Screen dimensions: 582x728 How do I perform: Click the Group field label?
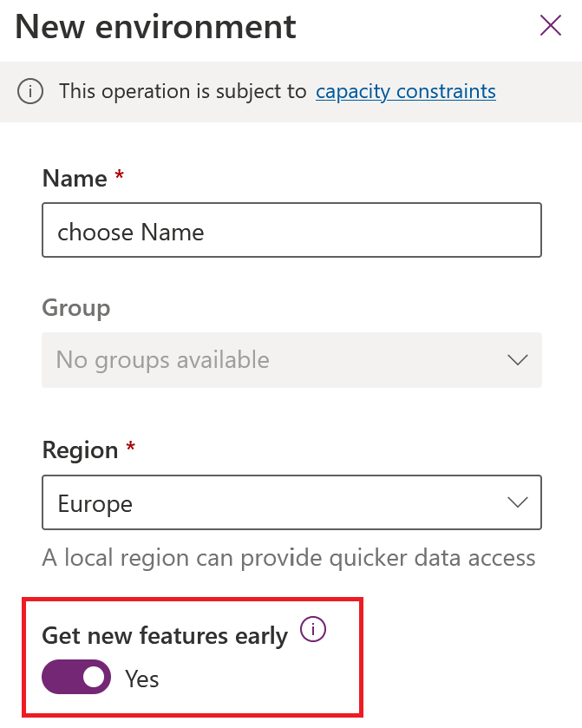[76, 308]
